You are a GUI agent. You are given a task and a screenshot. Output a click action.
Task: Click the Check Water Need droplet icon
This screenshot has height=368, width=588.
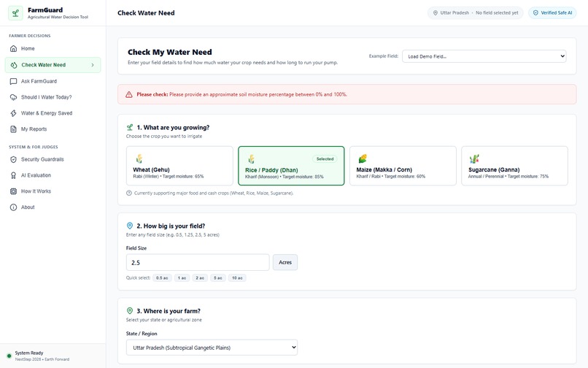(14, 65)
